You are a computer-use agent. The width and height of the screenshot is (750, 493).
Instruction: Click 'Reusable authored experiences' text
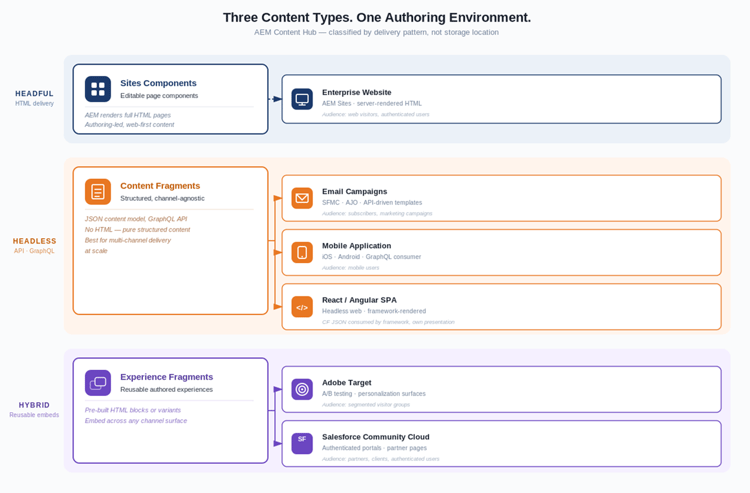[166, 390]
